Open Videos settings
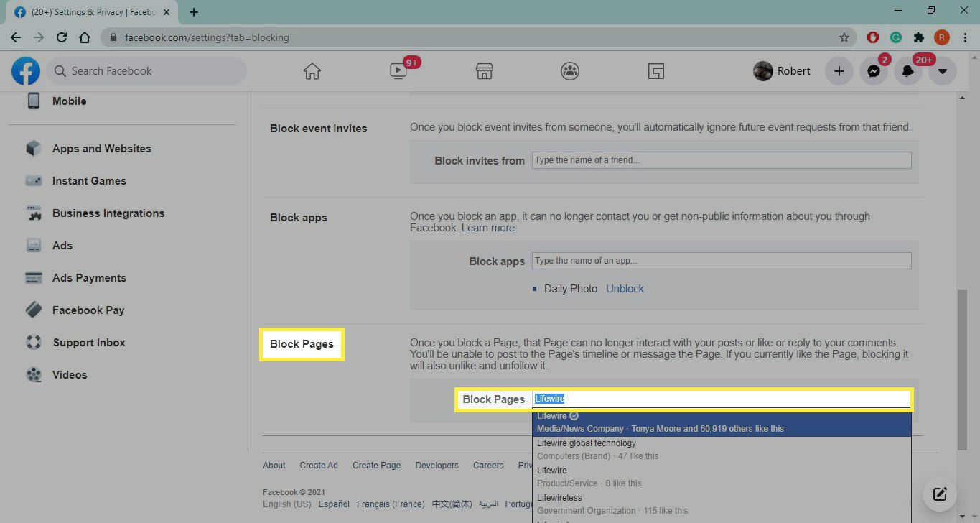Image resolution: width=980 pixels, height=523 pixels. tap(70, 375)
